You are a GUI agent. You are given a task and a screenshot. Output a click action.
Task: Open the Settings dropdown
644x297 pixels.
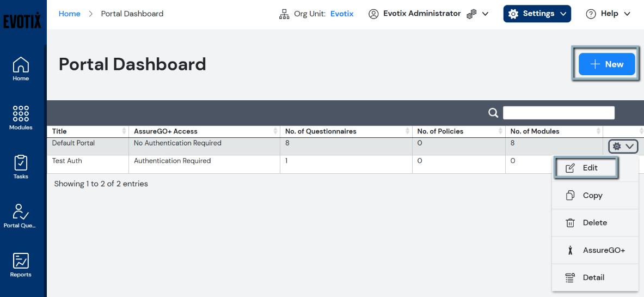tap(537, 14)
